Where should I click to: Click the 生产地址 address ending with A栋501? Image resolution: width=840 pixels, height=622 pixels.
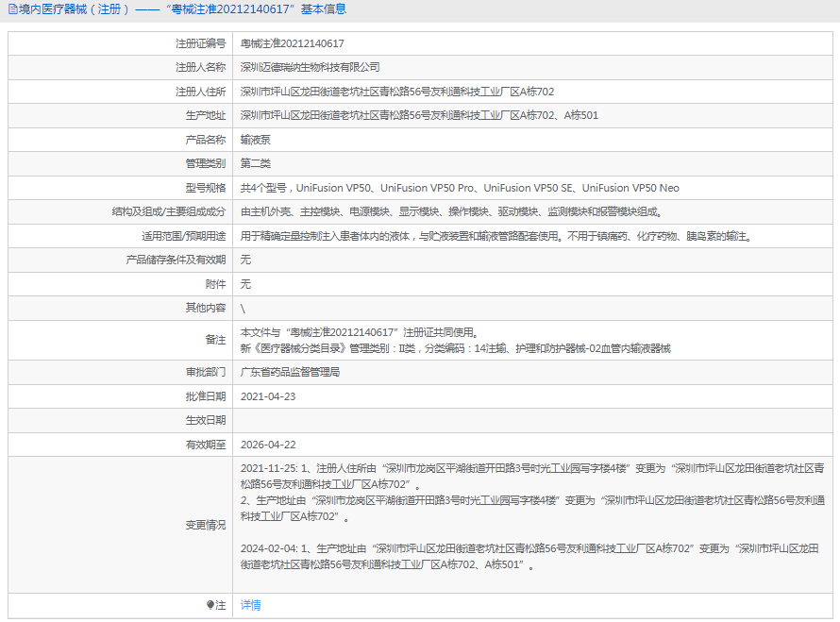(x=419, y=115)
